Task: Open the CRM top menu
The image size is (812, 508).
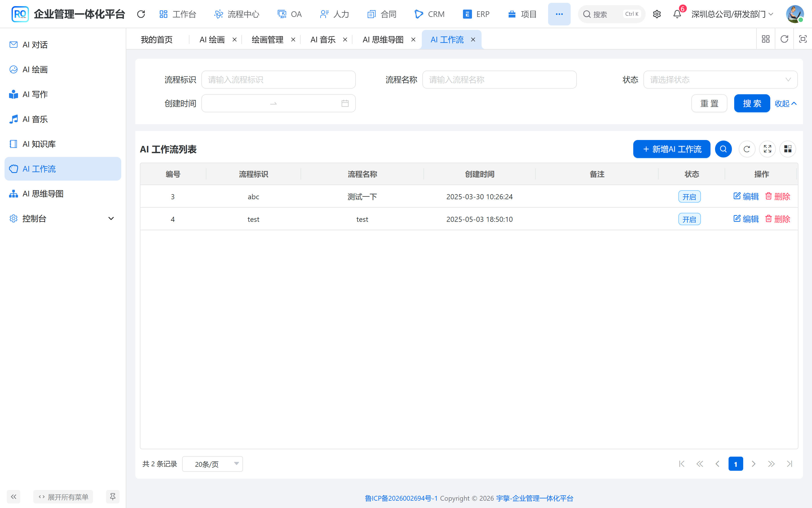Action: tap(429, 14)
